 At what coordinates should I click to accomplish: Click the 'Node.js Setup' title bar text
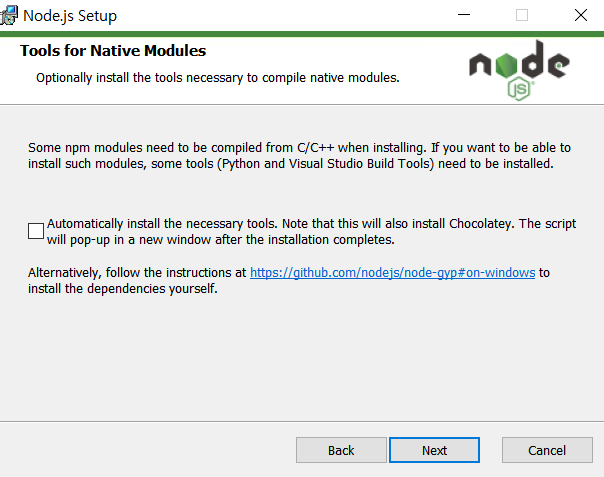coord(70,16)
